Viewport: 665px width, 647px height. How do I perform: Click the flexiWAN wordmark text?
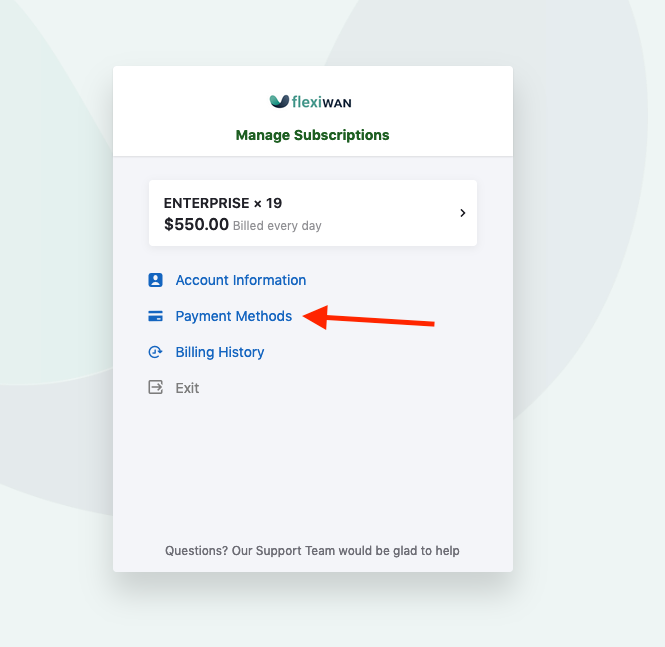pos(321,102)
